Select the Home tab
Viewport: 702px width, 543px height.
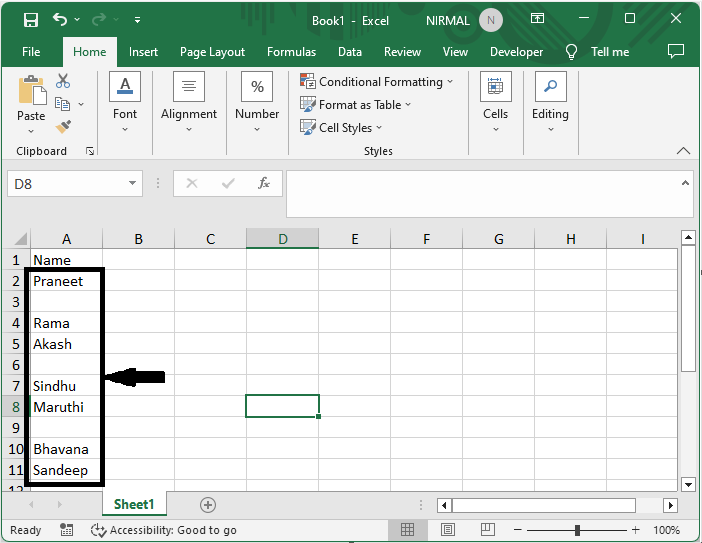click(90, 52)
